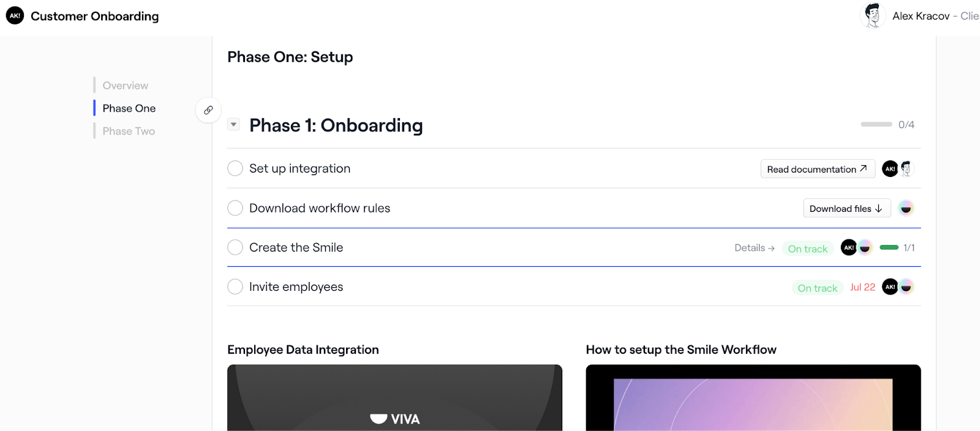This screenshot has height=431, width=980.
Task: Click the AK! avatar on Set up integration row
Action: click(x=890, y=168)
